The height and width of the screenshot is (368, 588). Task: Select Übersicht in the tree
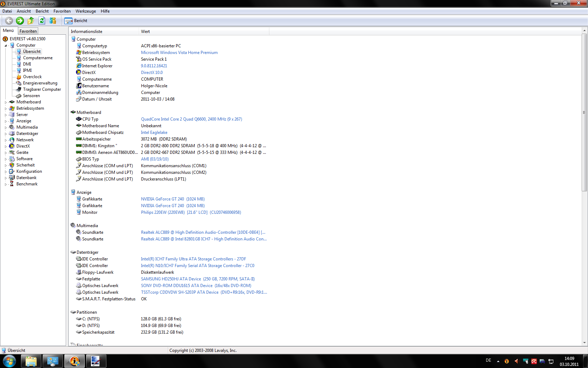click(x=31, y=52)
